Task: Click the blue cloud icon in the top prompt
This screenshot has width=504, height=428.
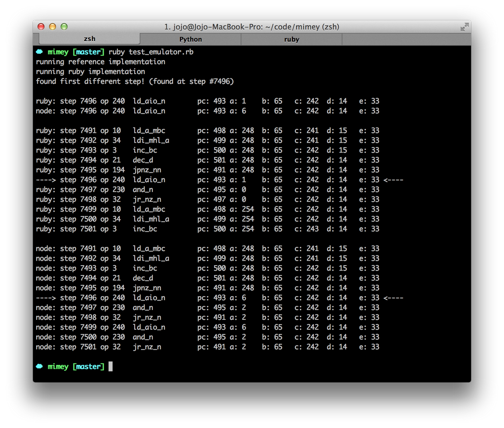Action: [x=39, y=51]
